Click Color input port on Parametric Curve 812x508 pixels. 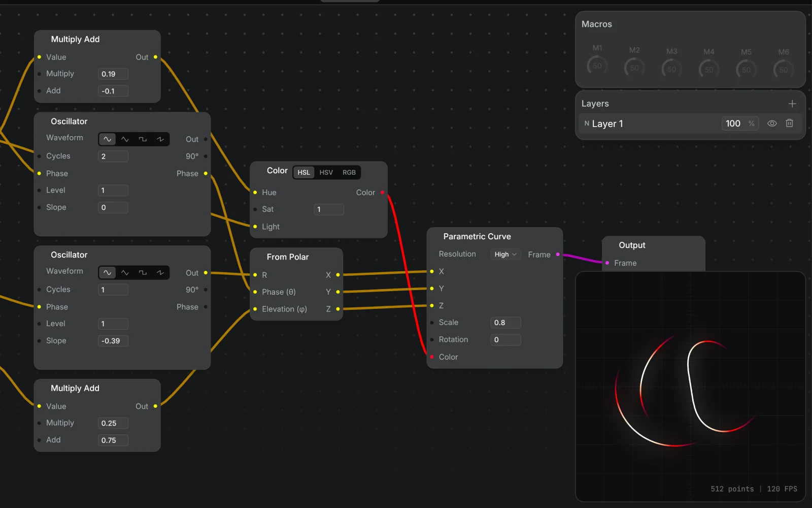coord(432,357)
